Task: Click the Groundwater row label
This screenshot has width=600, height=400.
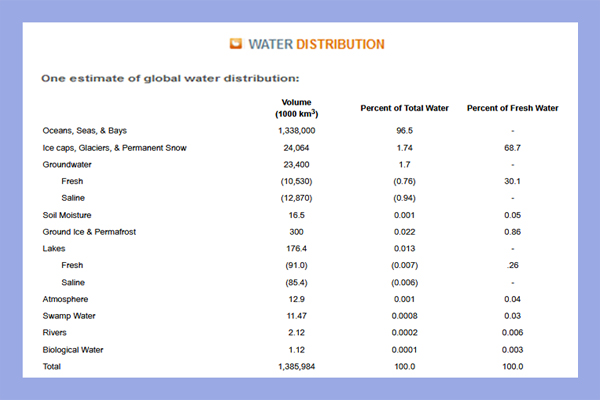Action: point(67,165)
